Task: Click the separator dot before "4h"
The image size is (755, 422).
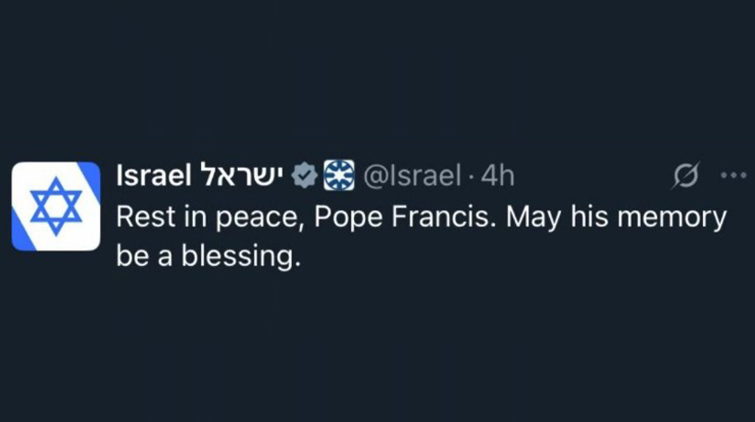Action: click(x=471, y=177)
